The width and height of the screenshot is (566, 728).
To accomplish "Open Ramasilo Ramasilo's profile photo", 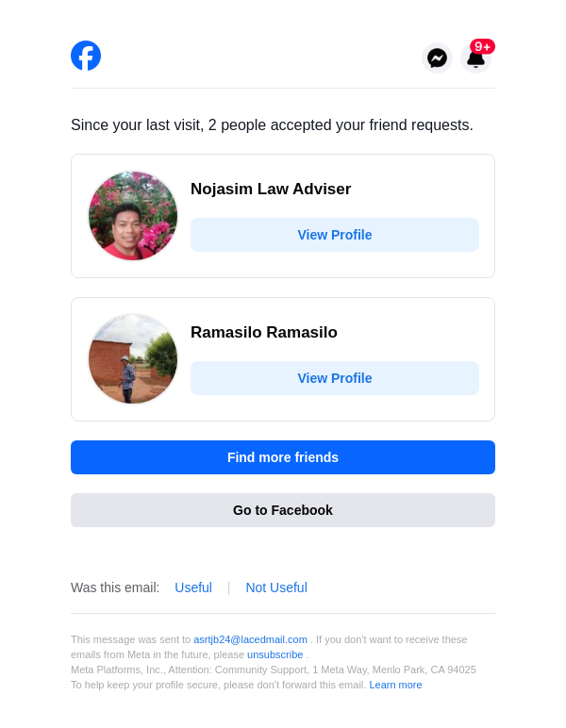I will click(x=133, y=359).
